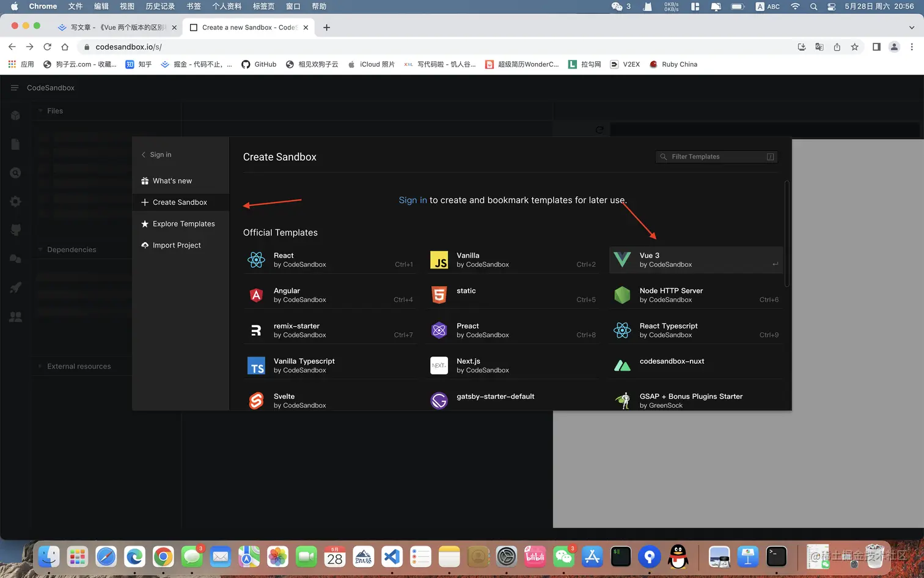Click the templates list scrollbar
Image resolution: width=924 pixels, height=578 pixels.
point(787,234)
